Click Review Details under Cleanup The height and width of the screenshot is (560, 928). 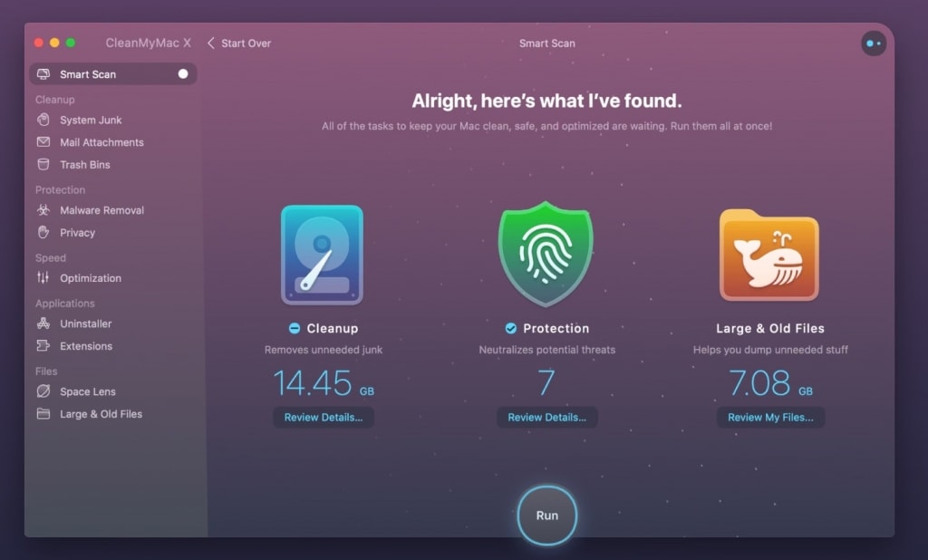tap(324, 418)
